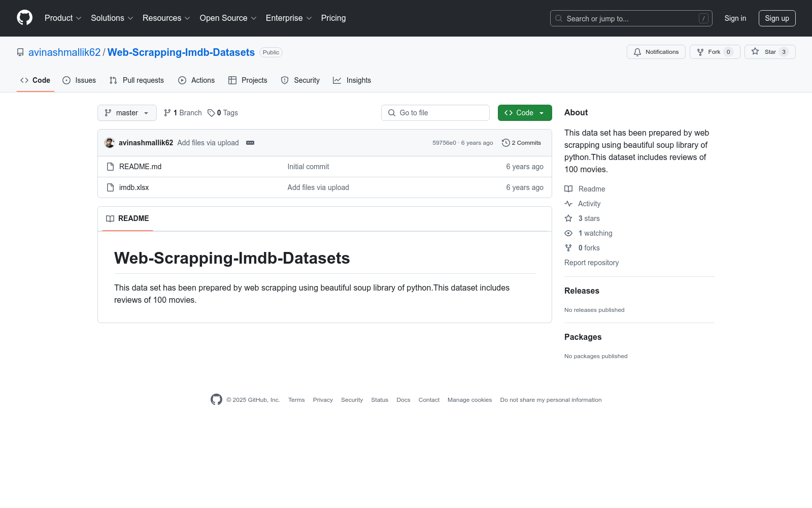This screenshot has height=508, width=812.
Task: Open the Privacy footer link
Action: [323, 400]
